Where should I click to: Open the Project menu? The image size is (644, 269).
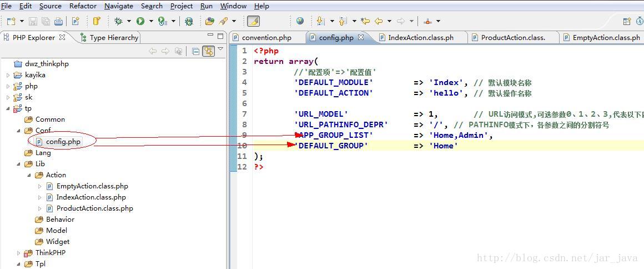[182, 6]
